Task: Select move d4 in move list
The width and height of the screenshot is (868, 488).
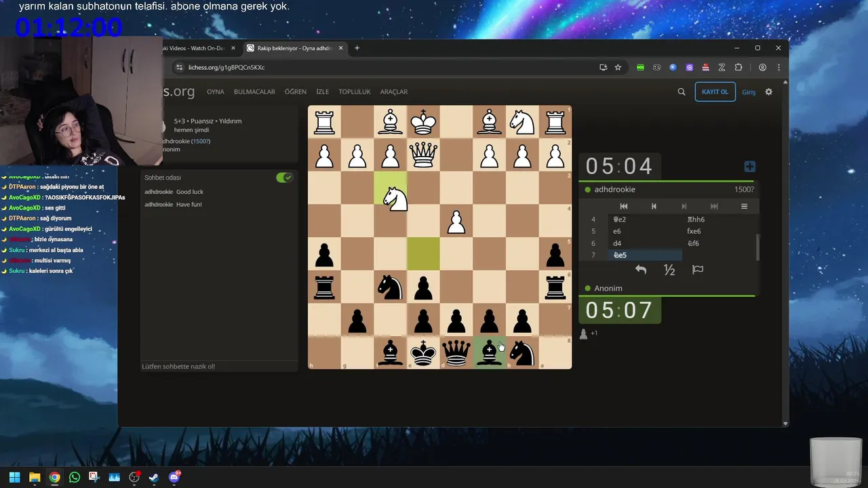Action: [644, 243]
